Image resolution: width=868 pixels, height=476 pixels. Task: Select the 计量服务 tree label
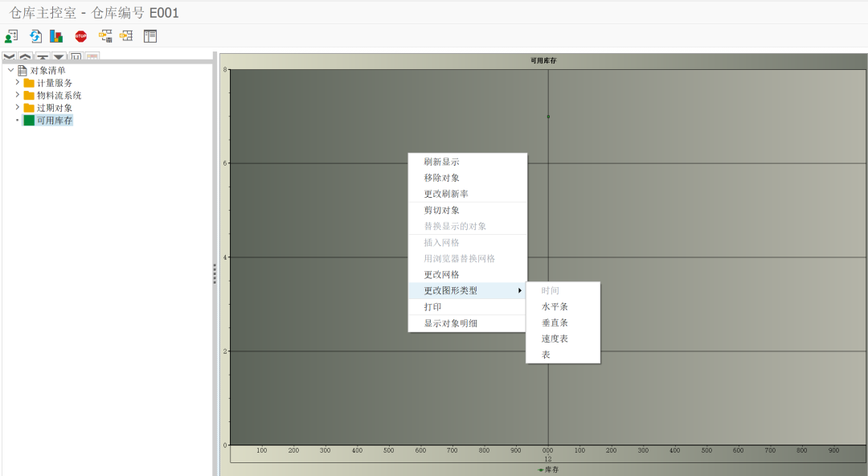coord(55,83)
